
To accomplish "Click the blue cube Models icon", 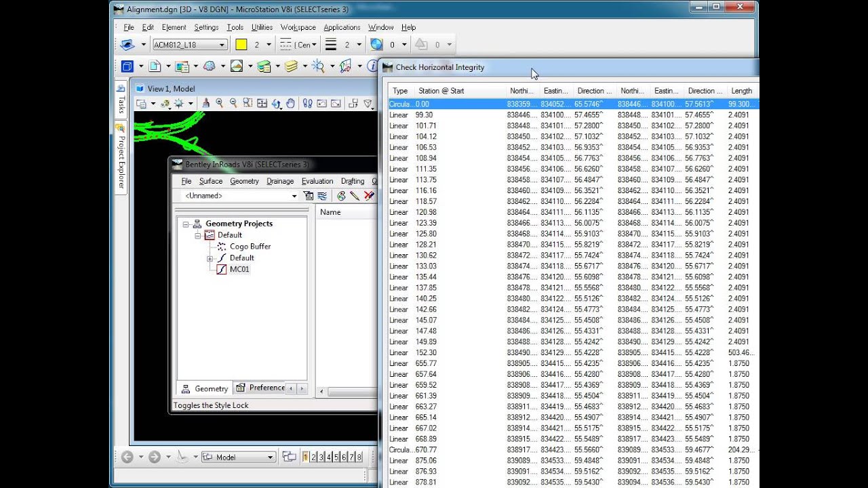I will [x=127, y=66].
